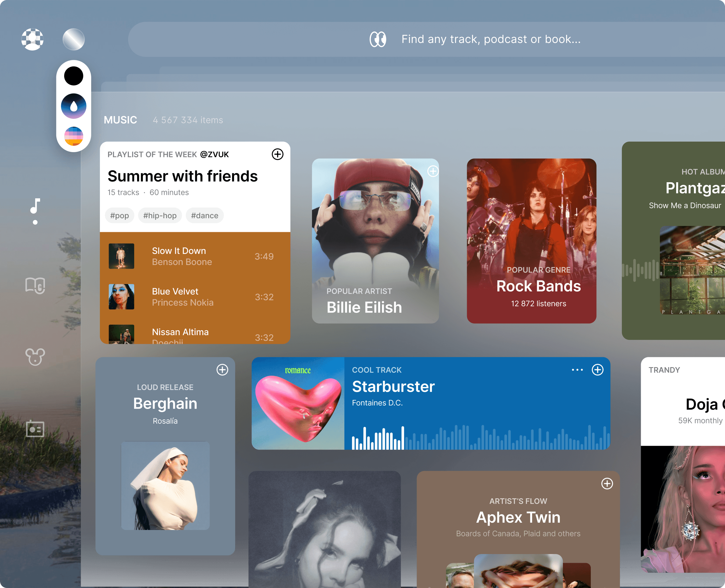Open the kids bear-face sidebar icon
The height and width of the screenshot is (588, 725).
pyautogui.click(x=35, y=357)
